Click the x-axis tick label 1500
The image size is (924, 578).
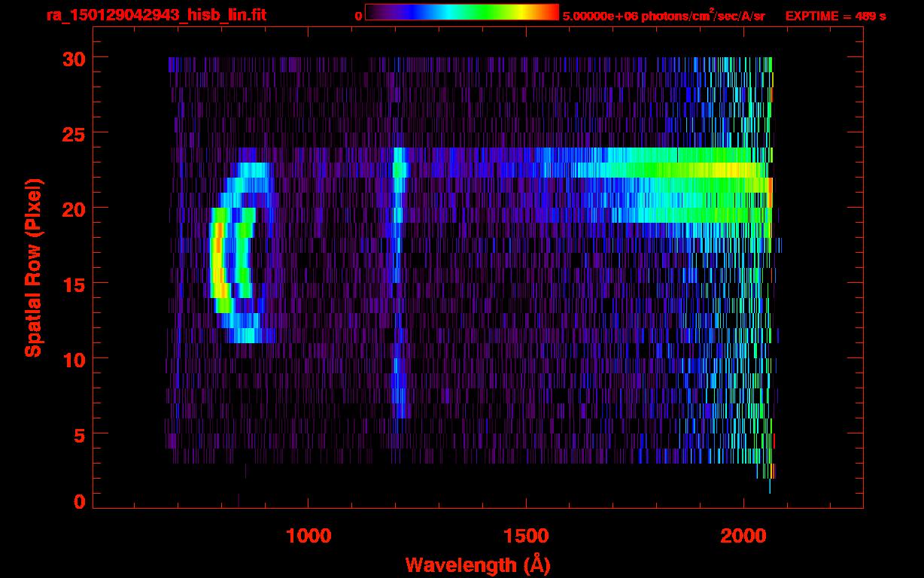click(x=526, y=536)
